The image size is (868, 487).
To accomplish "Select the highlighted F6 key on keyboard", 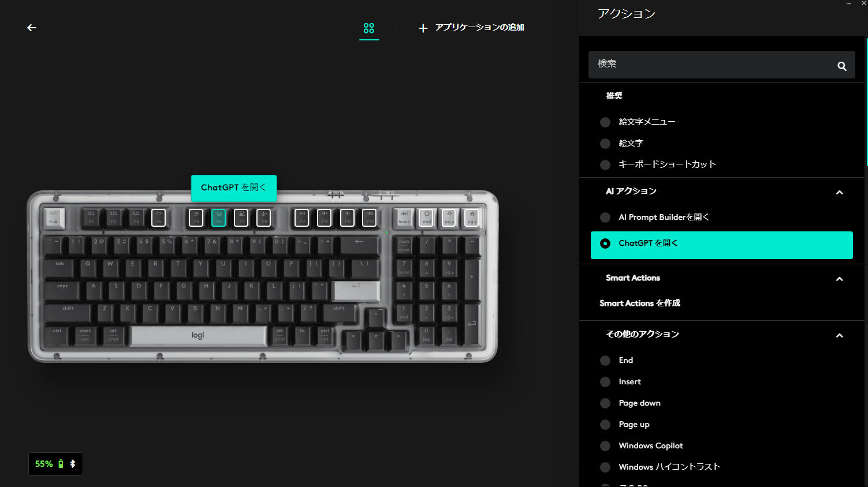I will pyautogui.click(x=219, y=218).
